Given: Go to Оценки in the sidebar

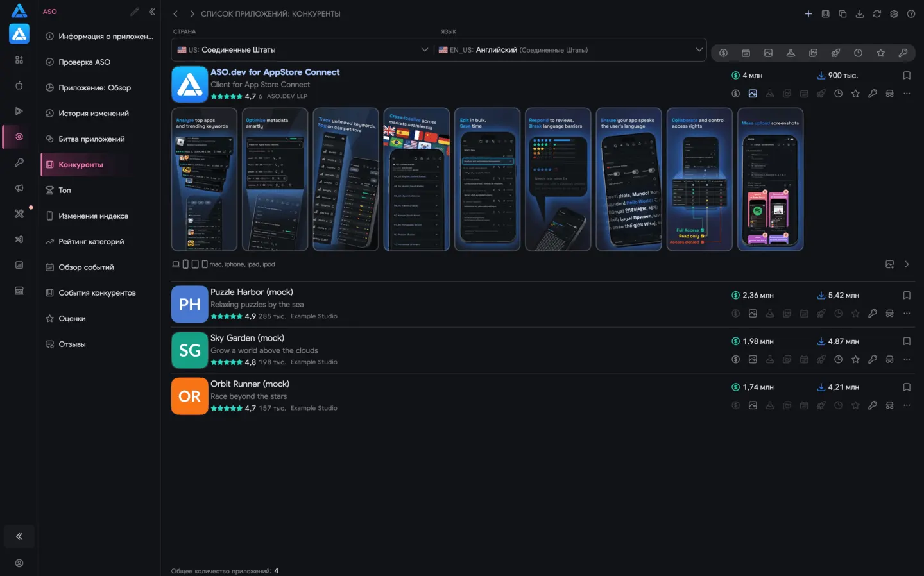Looking at the screenshot, I should 99,319.
